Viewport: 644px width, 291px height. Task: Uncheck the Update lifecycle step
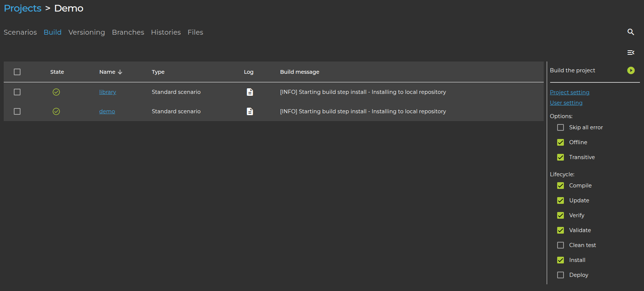pyautogui.click(x=561, y=200)
